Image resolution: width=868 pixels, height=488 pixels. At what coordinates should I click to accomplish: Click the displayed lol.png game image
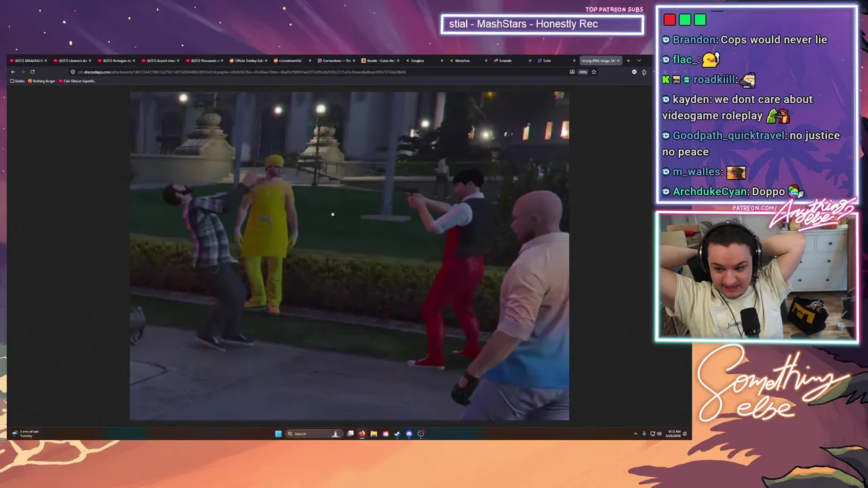pyautogui.click(x=349, y=256)
